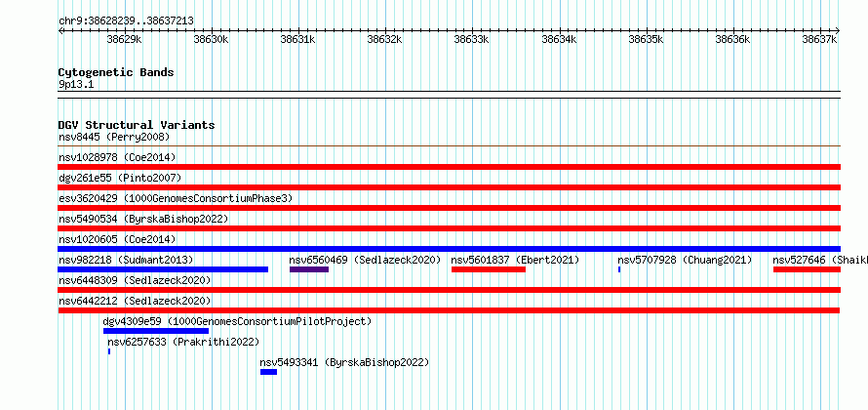Open variant nsv5493341 (ByrskaBishop2022) label
This screenshot has height=410, width=868.
point(345,362)
